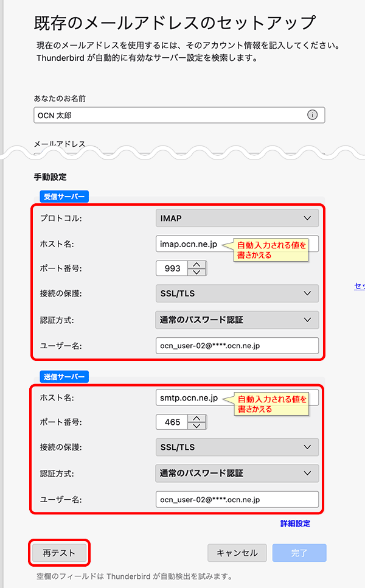Screen dimensions: 365x588
Task: Click the incoming port number 993 field
Action: [x=172, y=268]
